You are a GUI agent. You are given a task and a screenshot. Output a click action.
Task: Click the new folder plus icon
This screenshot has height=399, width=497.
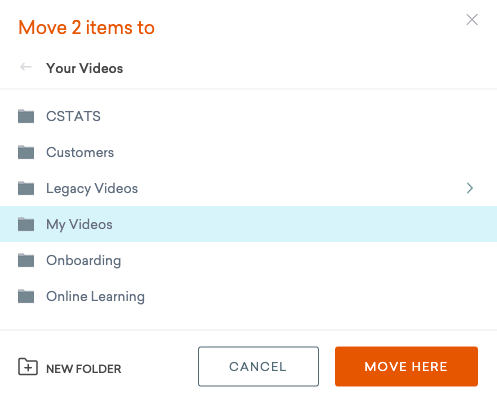click(28, 367)
